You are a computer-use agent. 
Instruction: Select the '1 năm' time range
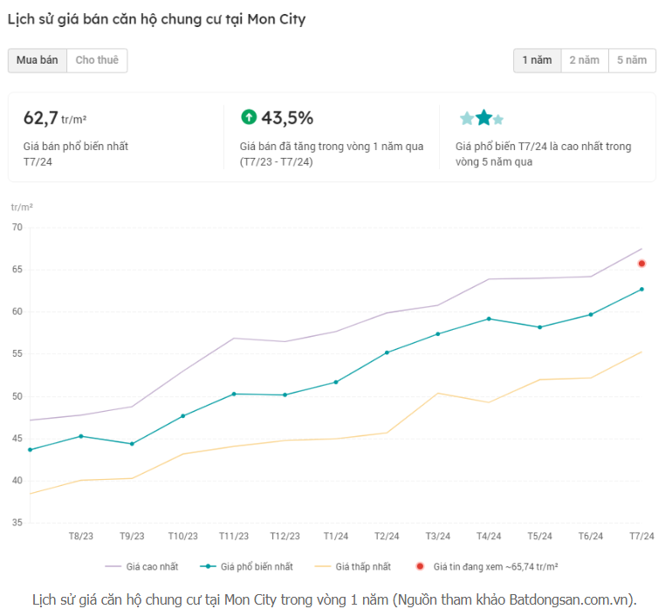coord(537,60)
